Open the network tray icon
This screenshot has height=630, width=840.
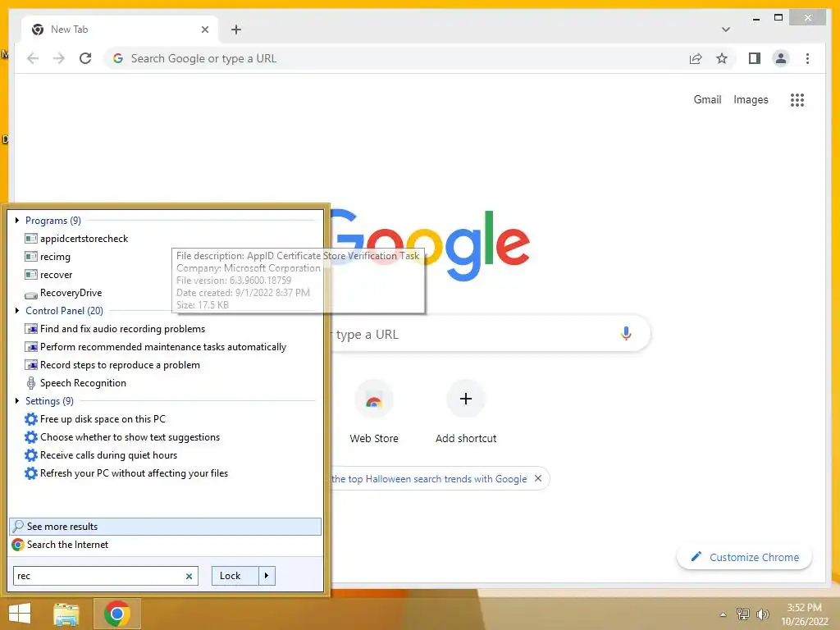743,614
